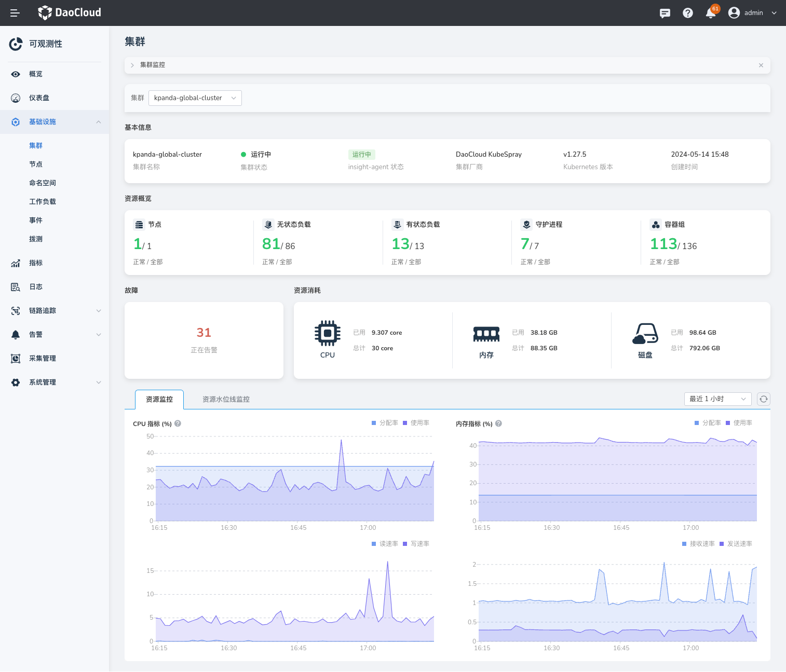Click the 31 正在告警 alert count
The image size is (786, 672).
[204, 333]
